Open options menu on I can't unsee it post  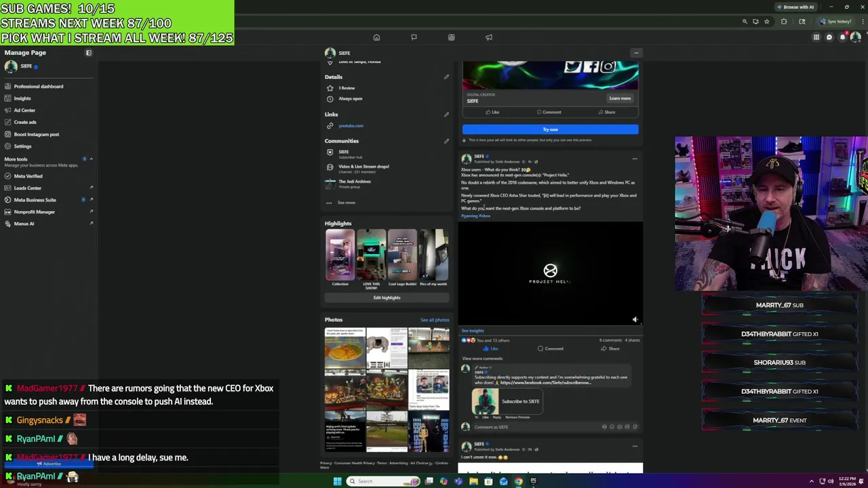[635, 447]
